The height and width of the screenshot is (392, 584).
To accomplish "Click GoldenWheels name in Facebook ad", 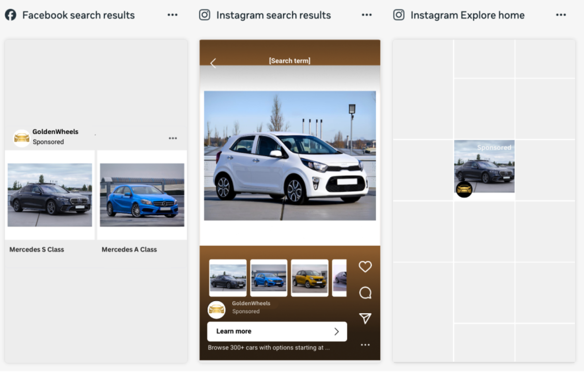I will 55,132.
